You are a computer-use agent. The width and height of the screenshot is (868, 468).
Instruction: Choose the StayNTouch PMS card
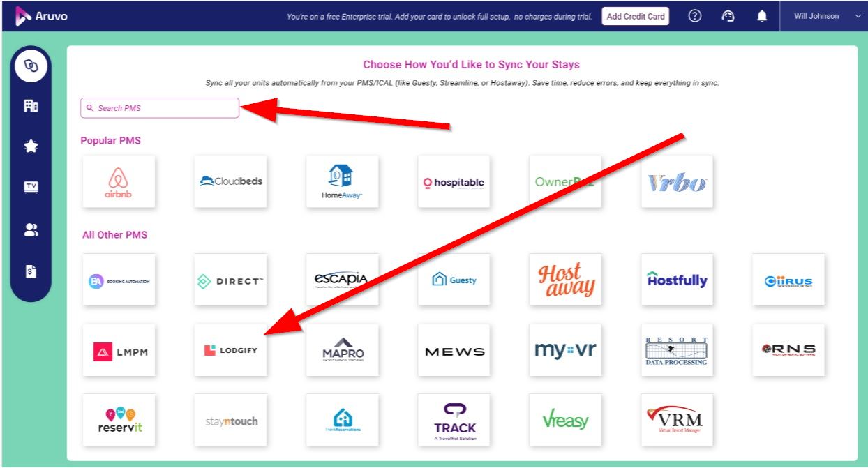tap(230, 420)
